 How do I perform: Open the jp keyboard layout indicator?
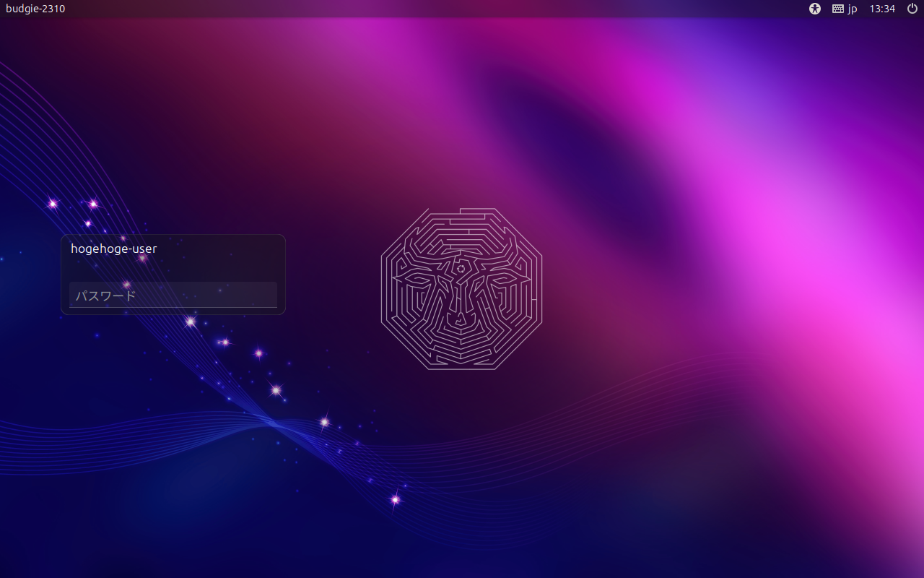coord(845,9)
